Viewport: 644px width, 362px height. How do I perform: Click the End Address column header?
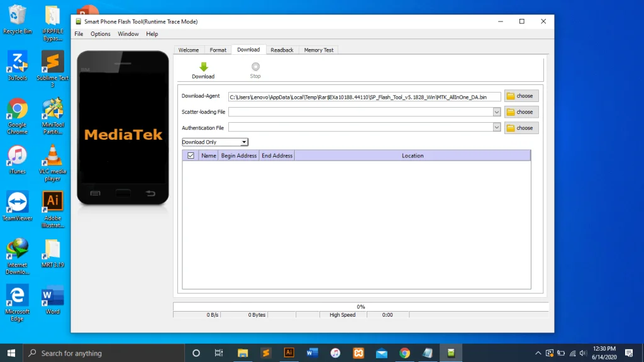pos(277,156)
